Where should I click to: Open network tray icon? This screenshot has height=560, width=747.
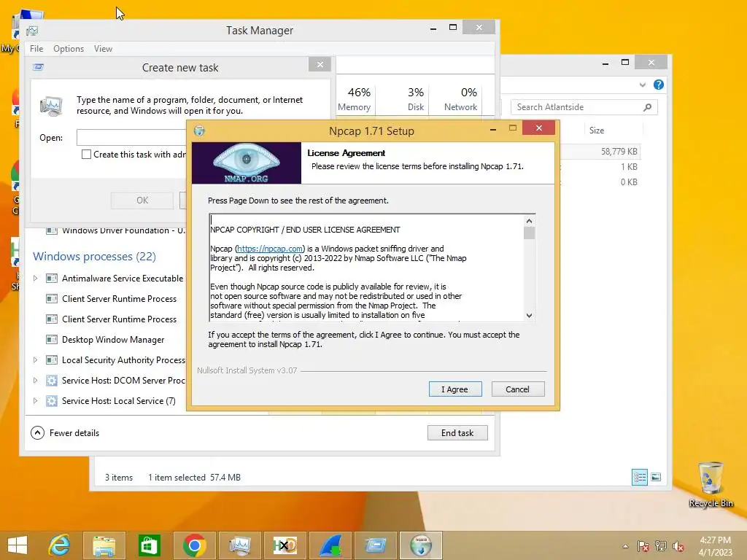click(x=661, y=546)
